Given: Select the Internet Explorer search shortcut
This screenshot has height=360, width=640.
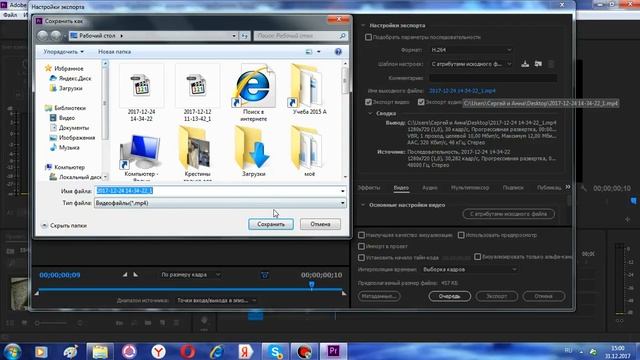Looking at the screenshot, I should click(x=253, y=93).
